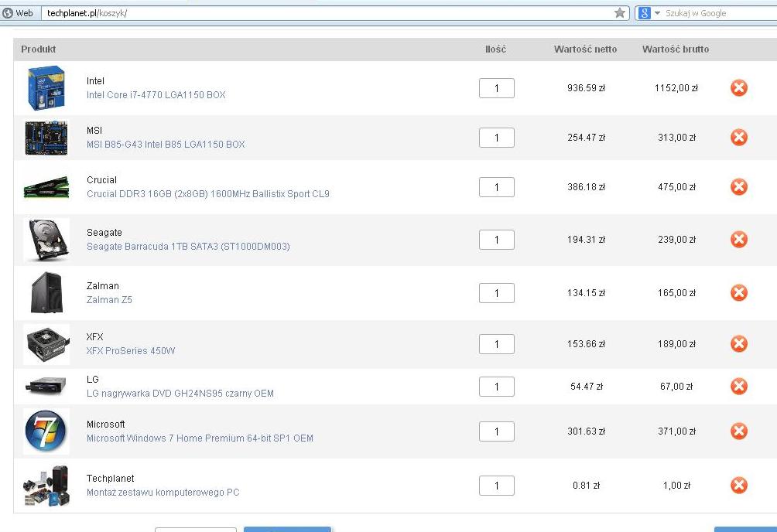777x532 pixels.
Task: Click the Techplanet brand name
Action: 110,479
